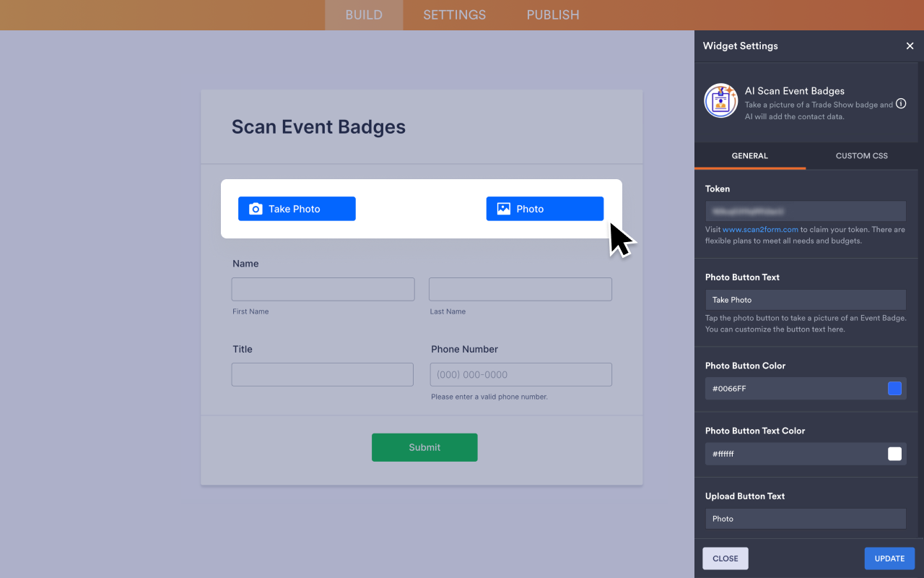Click the Phone Number input field
The width and height of the screenshot is (924, 578).
tap(520, 375)
